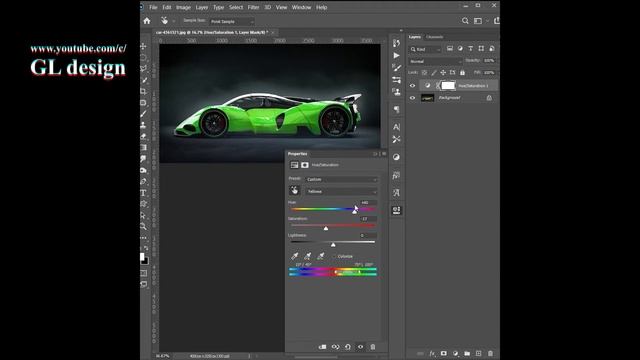Image resolution: width=640 pixels, height=360 pixels.
Task: Open the workspace layout switcher icon
Action: pyautogui.click(x=478, y=21)
